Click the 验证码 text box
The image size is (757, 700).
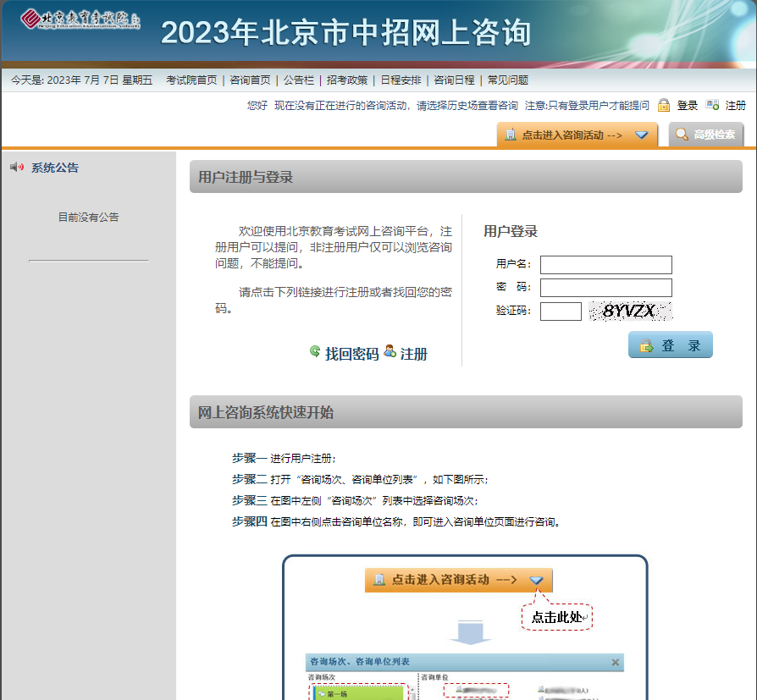click(561, 311)
